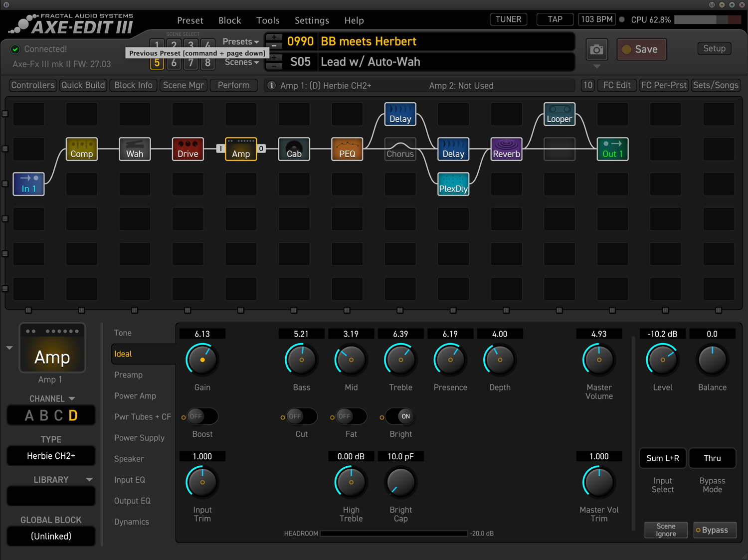Select scene 6 button
The height and width of the screenshot is (560, 748).
coord(174,63)
